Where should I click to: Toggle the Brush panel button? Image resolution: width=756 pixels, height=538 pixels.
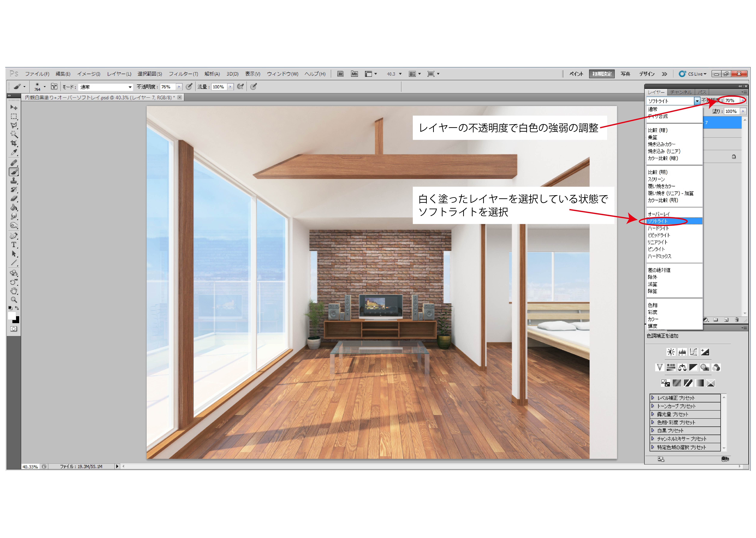54,86
